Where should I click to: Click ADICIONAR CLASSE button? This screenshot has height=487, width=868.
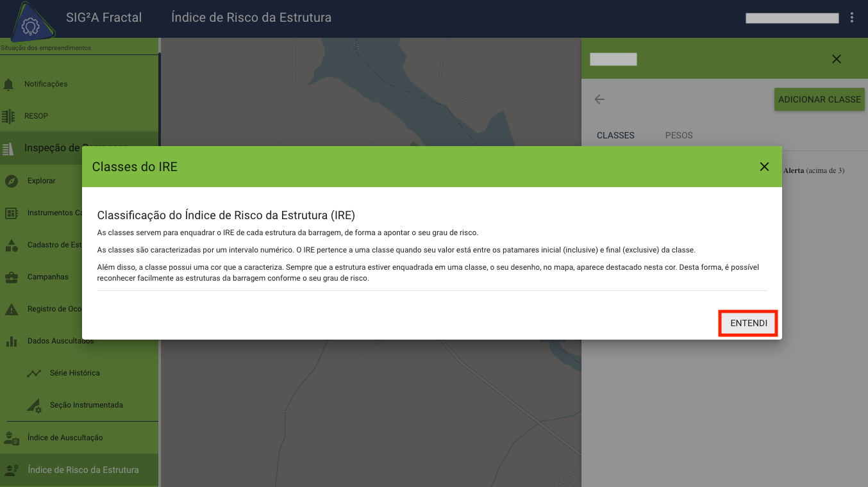[x=819, y=99]
